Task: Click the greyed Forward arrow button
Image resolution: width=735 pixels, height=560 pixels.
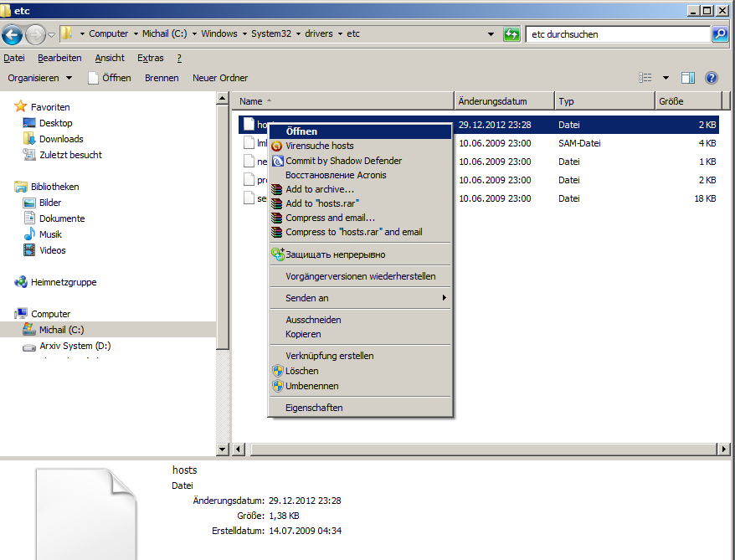Action: point(35,34)
